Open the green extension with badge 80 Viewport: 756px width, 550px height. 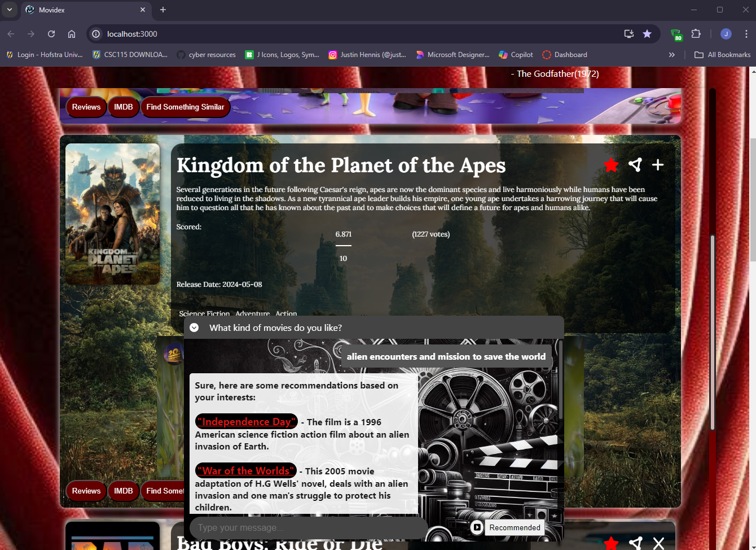click(x=676, y=34)
